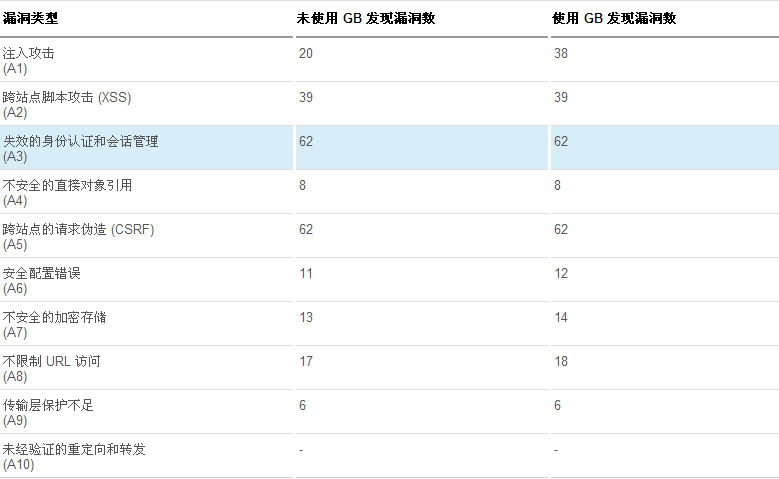This screenshot has width=779, height=479.
Task: Click value 38 in the 注入攻击 row
Action: pyautogui.click(x=561, y=53)
